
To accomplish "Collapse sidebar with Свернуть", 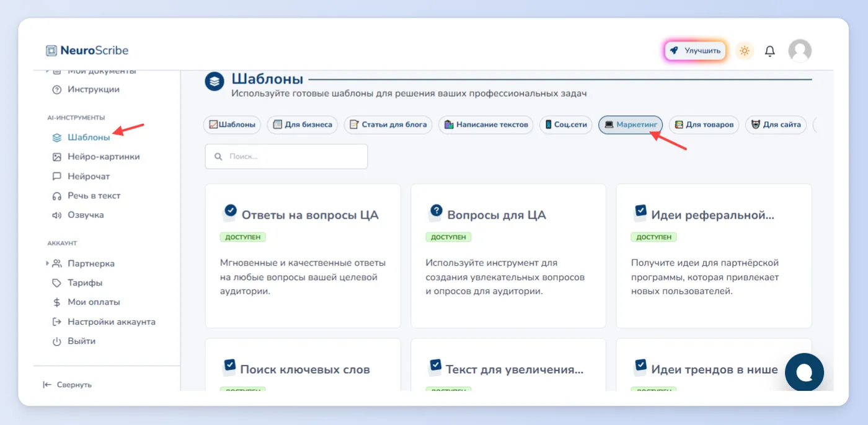I will (67, 385).
